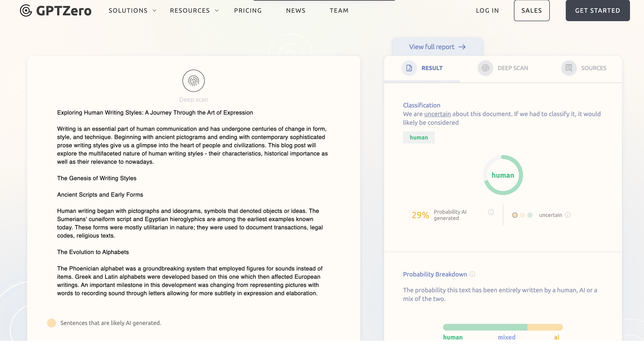Click the Deep scan fingerprint icon
The image size is (644, 345).
(193, 81)
